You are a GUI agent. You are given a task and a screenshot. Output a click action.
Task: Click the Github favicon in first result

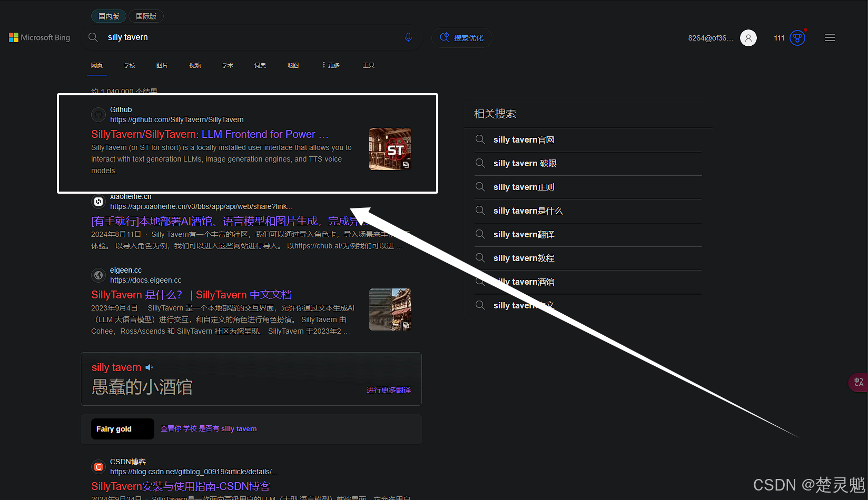(x=98, y=114)
